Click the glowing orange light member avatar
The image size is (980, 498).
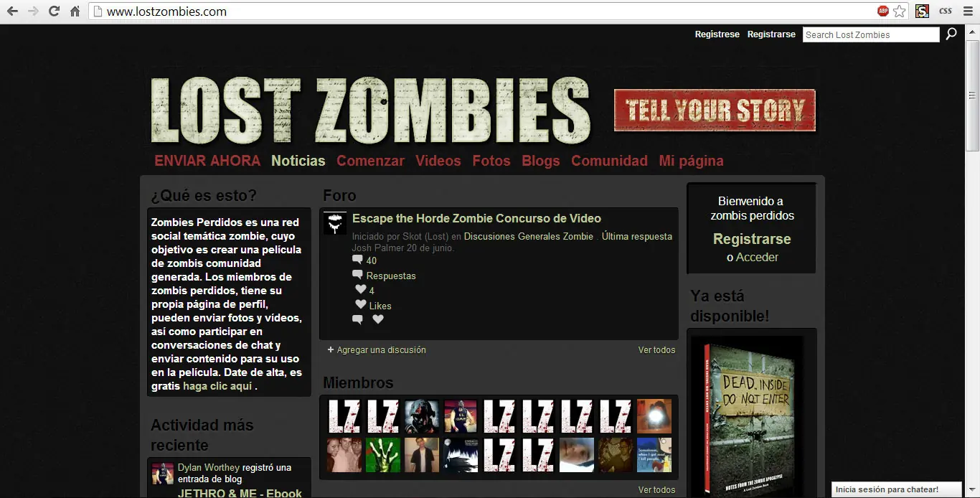pos(654,416)
